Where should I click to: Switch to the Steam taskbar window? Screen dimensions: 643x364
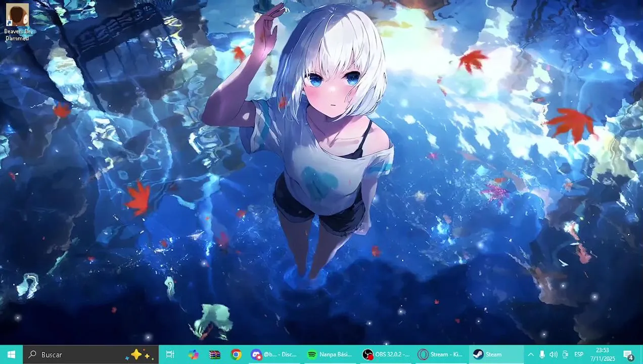click(x=497, y=354)
